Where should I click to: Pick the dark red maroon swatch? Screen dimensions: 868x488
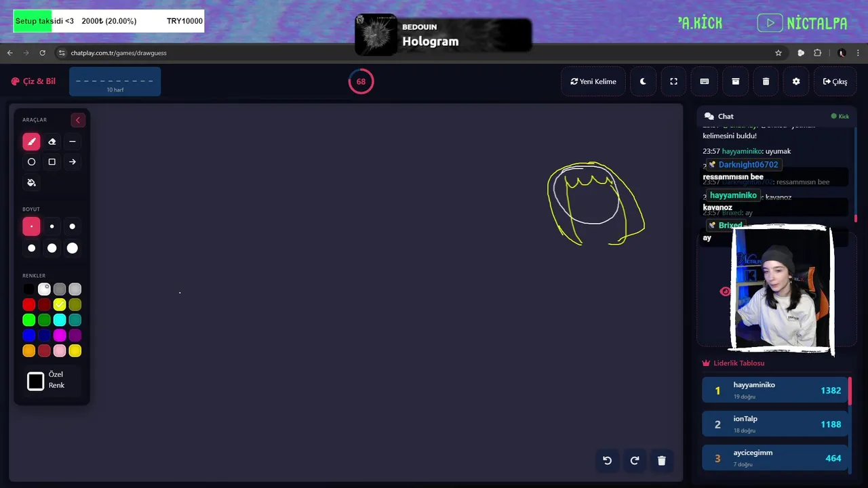coord(44,305)
